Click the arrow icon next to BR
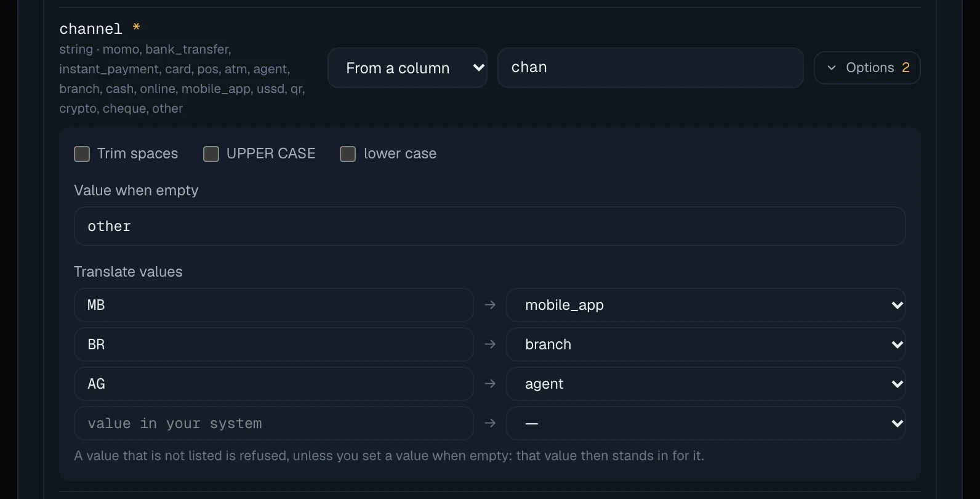Image resolution: width=980 pixels, height=499 pixels. click(490, 344)
